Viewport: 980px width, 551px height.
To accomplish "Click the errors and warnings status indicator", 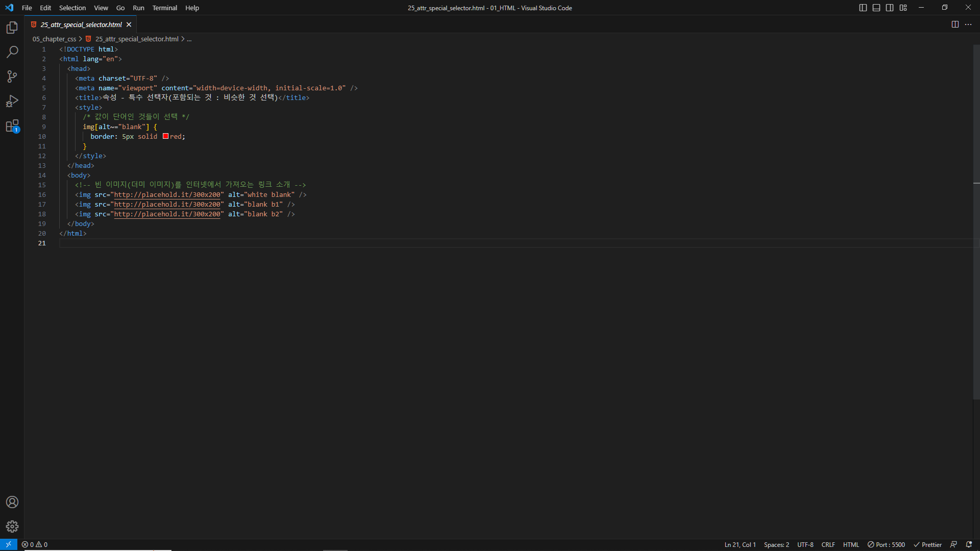I will tap(35, 545).
